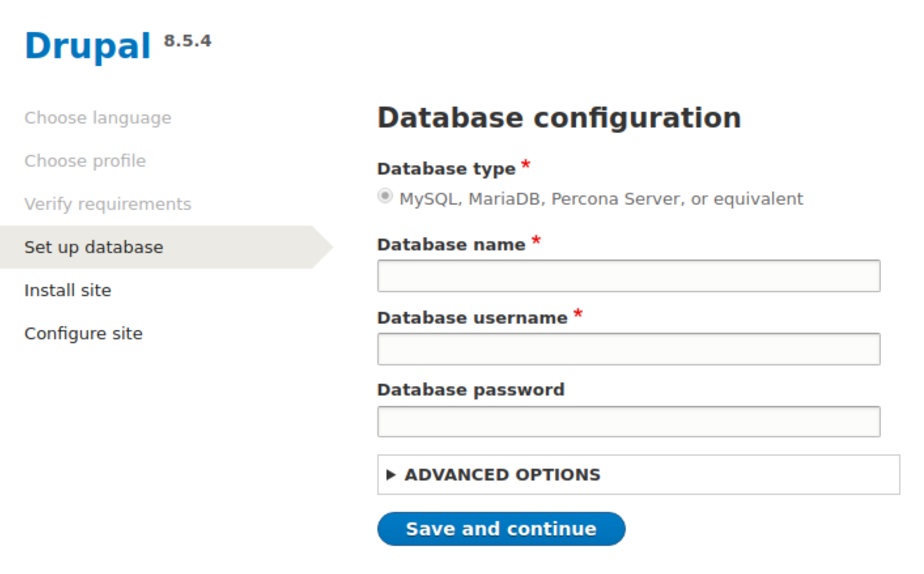This screenshot has width=924, height=574.
Task: Select MySQL, MariaDB, Percona Server radio button
Action: pos(385,196)
